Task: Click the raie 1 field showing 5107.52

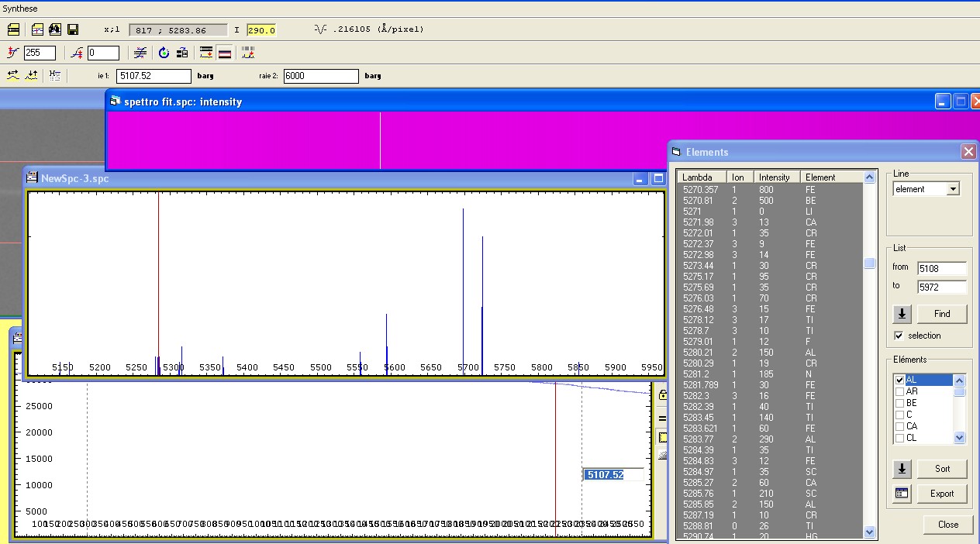Action: [x=154, y=76]
